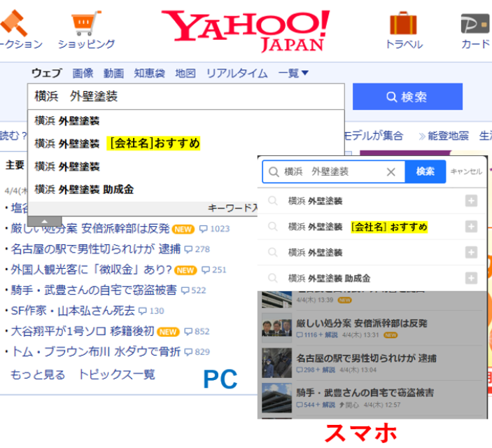Screen dimensions: 492x448
Task: Switch to the 画像 search tab
Action: point(83,73)
